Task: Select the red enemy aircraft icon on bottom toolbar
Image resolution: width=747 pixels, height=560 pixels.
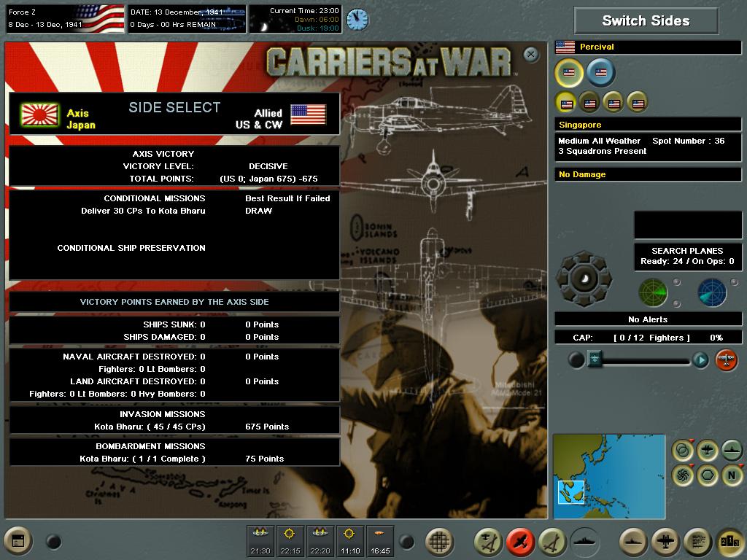Action: (x=519, y=541)
